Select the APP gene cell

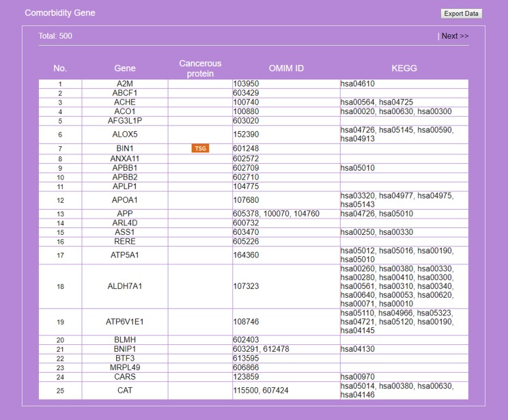click(125, 214)
